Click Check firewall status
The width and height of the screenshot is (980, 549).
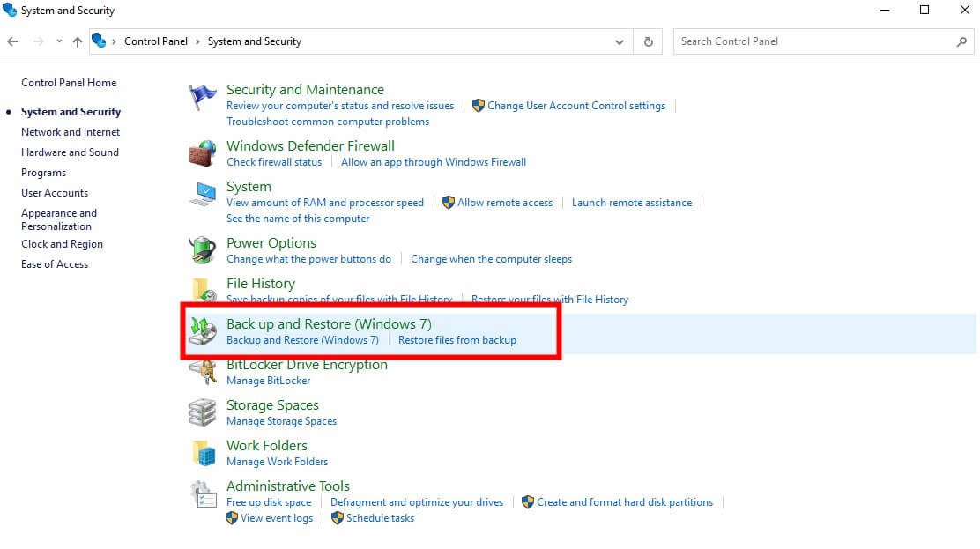pos(274,162)
